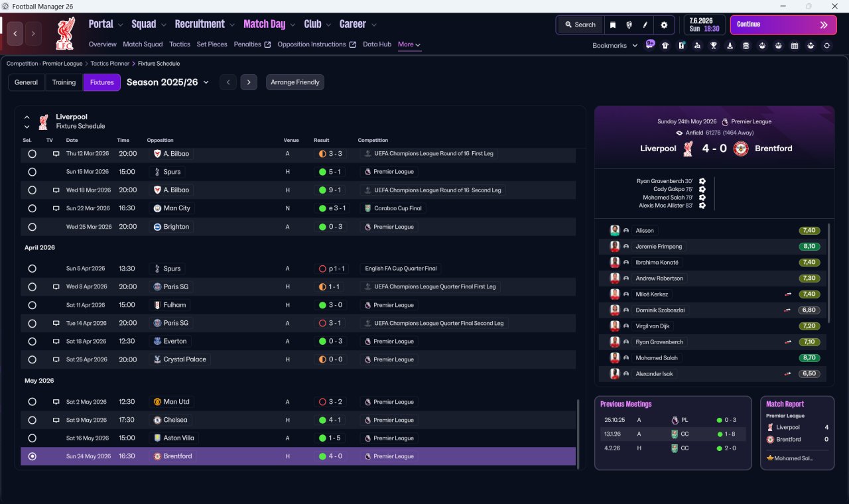Image resolution: width=849 pixels, height=504 pixels.
Task: Select the Chelsea fixture radio button
Action: (x=32, y=420)
